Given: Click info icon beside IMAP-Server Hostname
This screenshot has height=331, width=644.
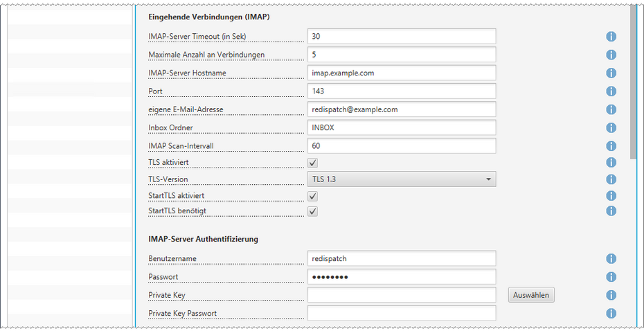Looking at the screenshot, I should pos(611,73).
